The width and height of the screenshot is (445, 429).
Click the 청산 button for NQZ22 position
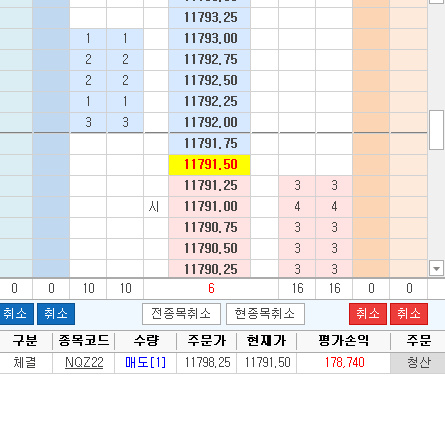(x=418, y=362)
